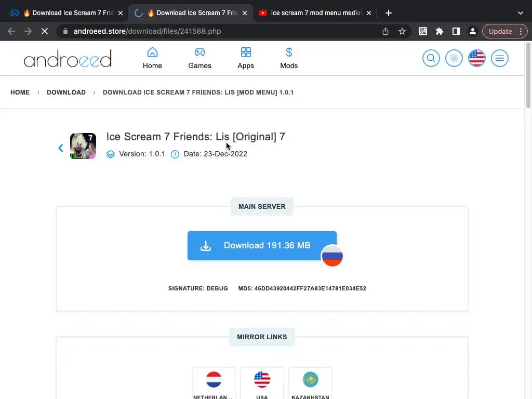Open the QR code extension icon
The height and width of the screenshot is (399, 532).
click(x=423, y=31)
